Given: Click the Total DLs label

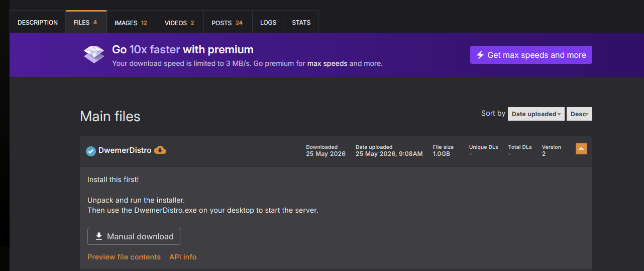Looking at the screenshot, I should tap(520, 147).
